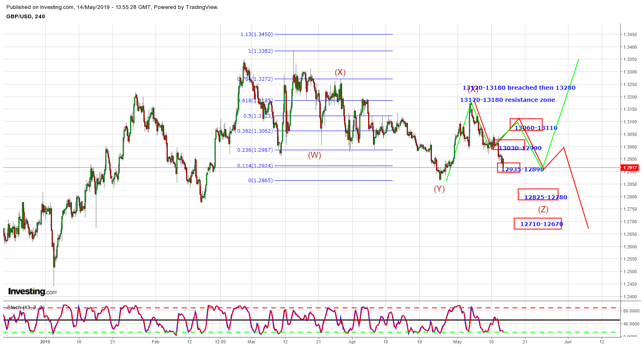Click the 1.2850 price axis value
Image resolution: width=644 pixels, height=347 pixels.
click(630, 184)
